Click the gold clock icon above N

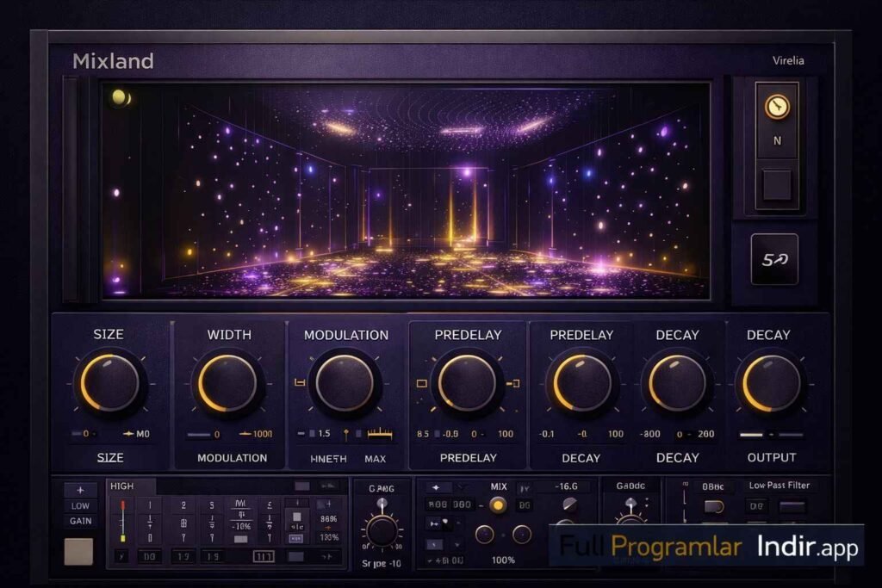777,107
